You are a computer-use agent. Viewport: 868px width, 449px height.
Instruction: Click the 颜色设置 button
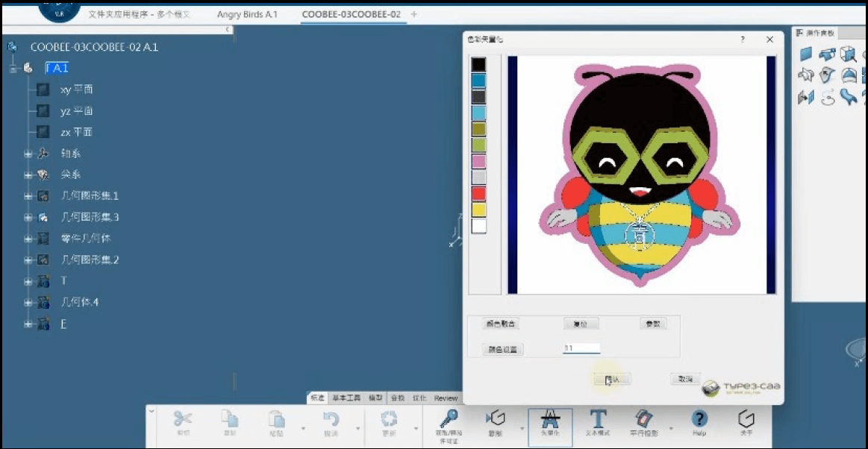point(502,350)
